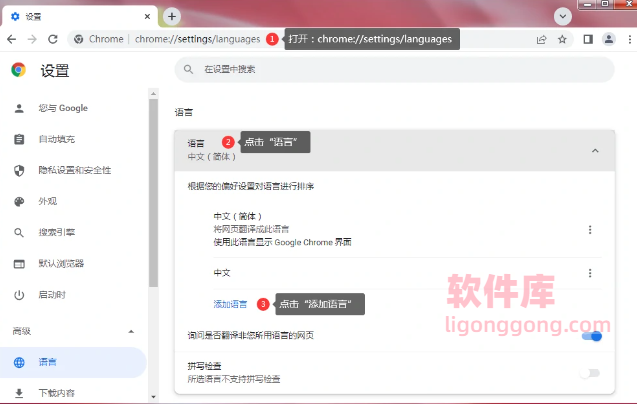The image size is (637, 404).
Task: Select 语言 in the sidebar
Action: [73, 362]
